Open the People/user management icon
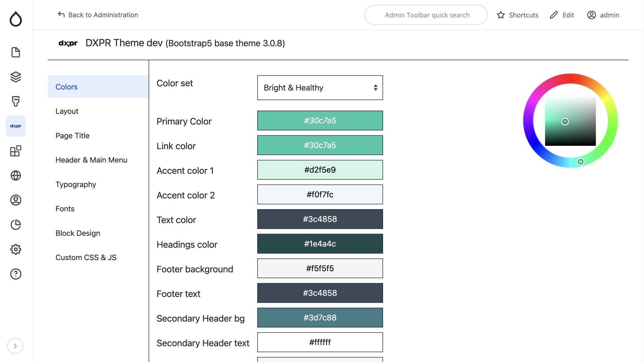Screen dimensions: 644x362 tap(16, 200)
